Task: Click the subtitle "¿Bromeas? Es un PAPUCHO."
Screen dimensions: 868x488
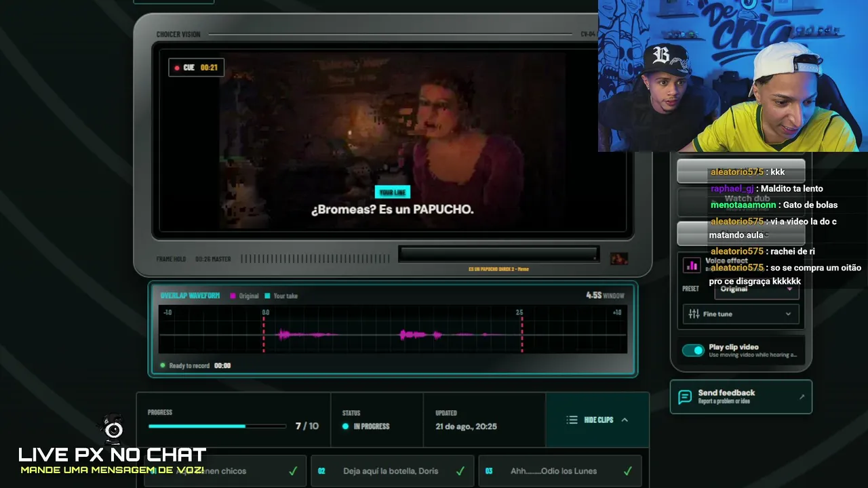Action: [x=393, y=209]
